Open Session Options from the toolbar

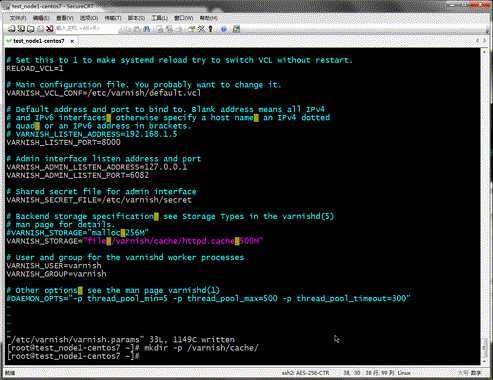pos(192,29)
